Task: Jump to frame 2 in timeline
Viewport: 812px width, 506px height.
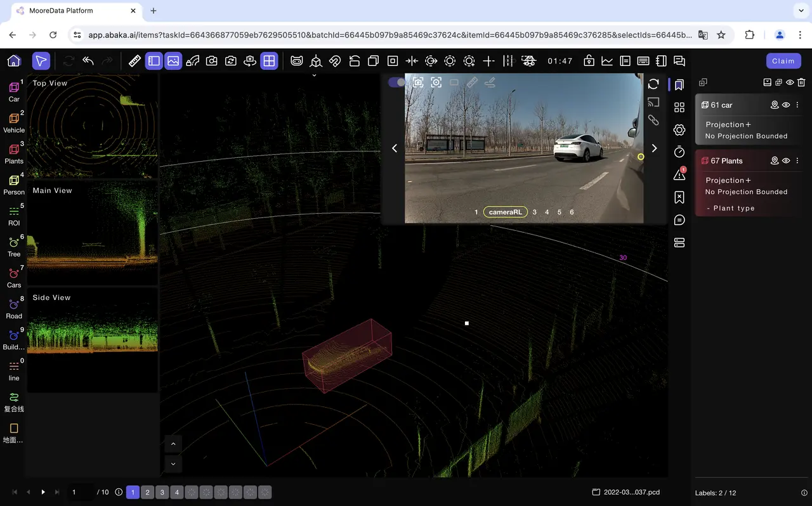Action: tap(147, 493)
